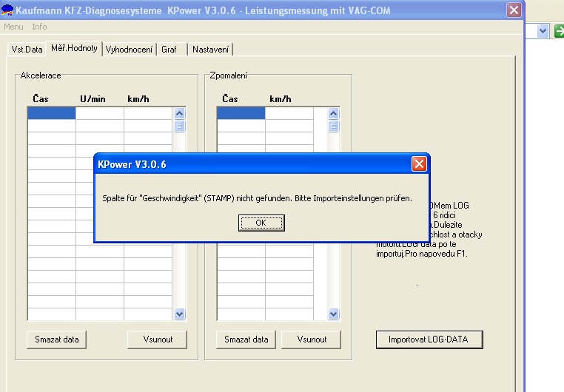Click Akcelerace table scroll up arrow

(x=179, y=114)
